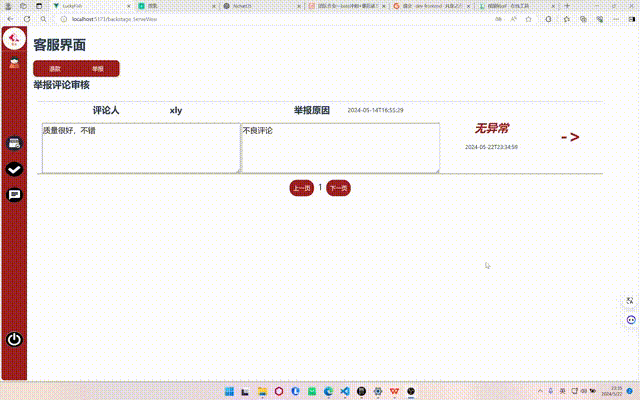The width and height of the screenshot is (640, 400).
Task: Open the card/order icon in the sidebar
Action: [x=14, y=144]
